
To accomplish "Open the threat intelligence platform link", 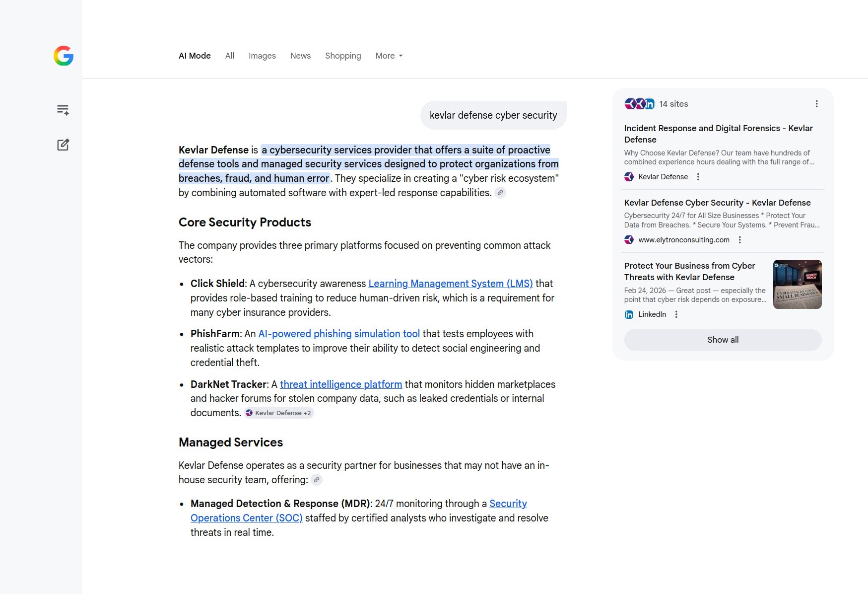I will (x=341, y=384).
